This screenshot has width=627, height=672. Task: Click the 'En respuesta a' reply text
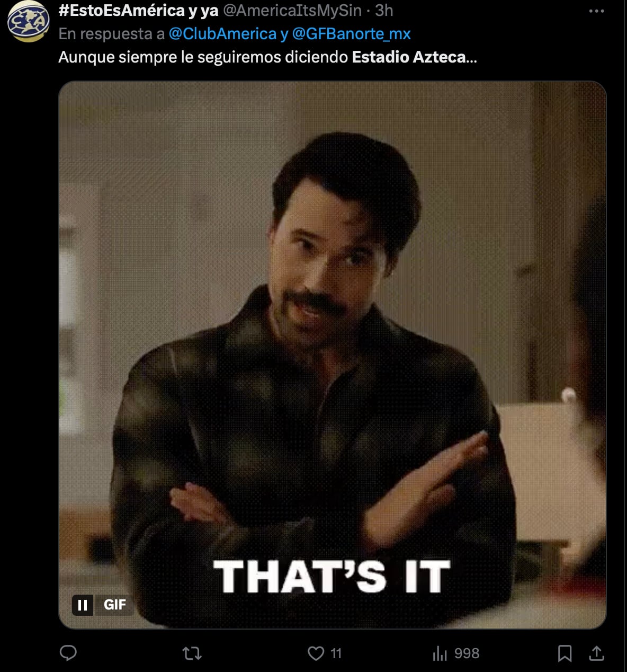pos(112,34)
